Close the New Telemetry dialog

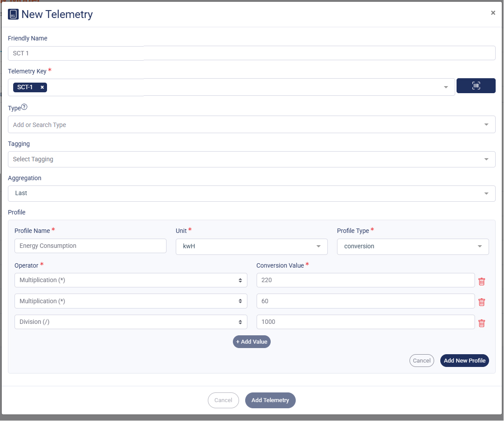tap(493, 13)
